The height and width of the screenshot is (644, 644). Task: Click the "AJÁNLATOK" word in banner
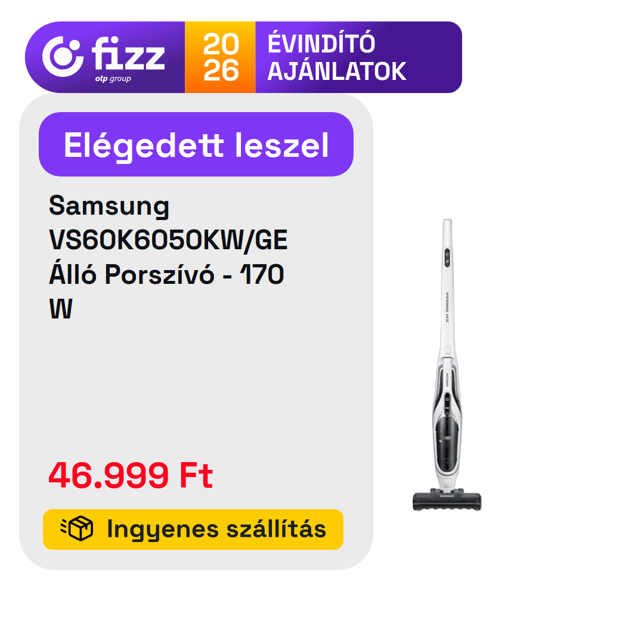(x=337, y=72)
